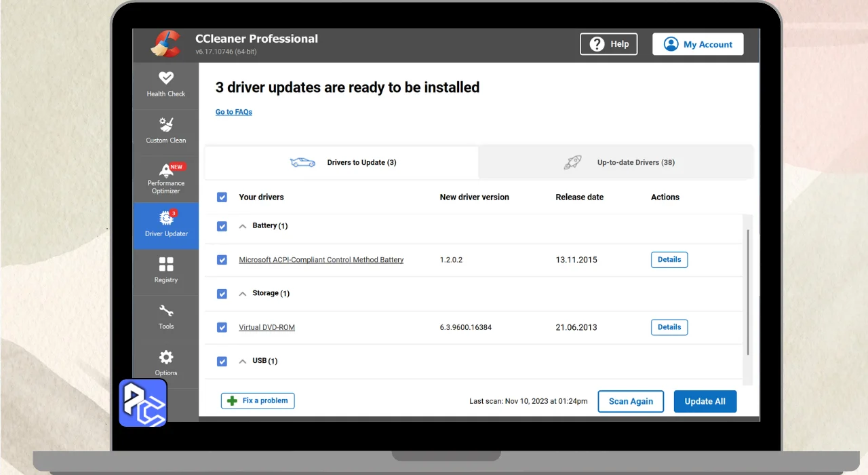Switch to Up-to-date Drivers (38) tab
The image size is (868, 475).
(x=616, y=163)
